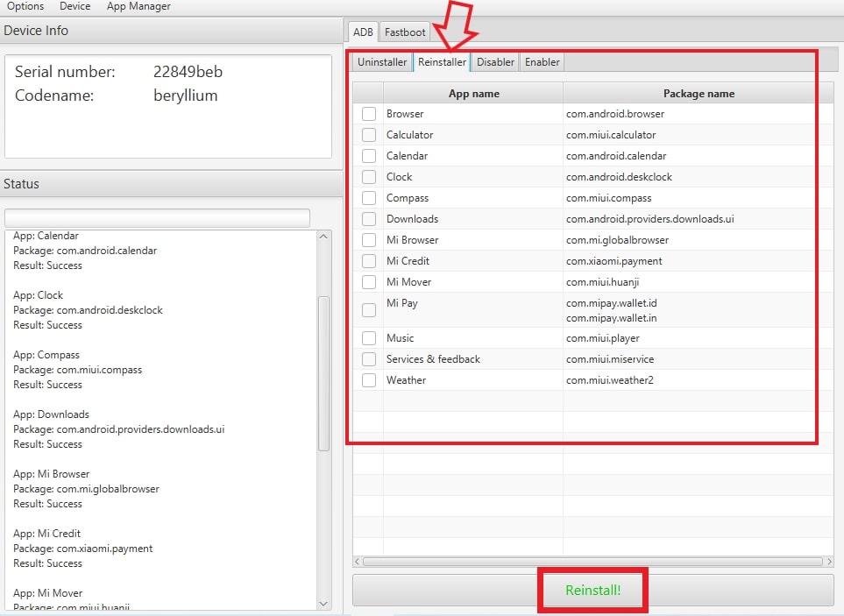844x616 pixels.
Task: Sort by the Package name column header
Action: 699,94
